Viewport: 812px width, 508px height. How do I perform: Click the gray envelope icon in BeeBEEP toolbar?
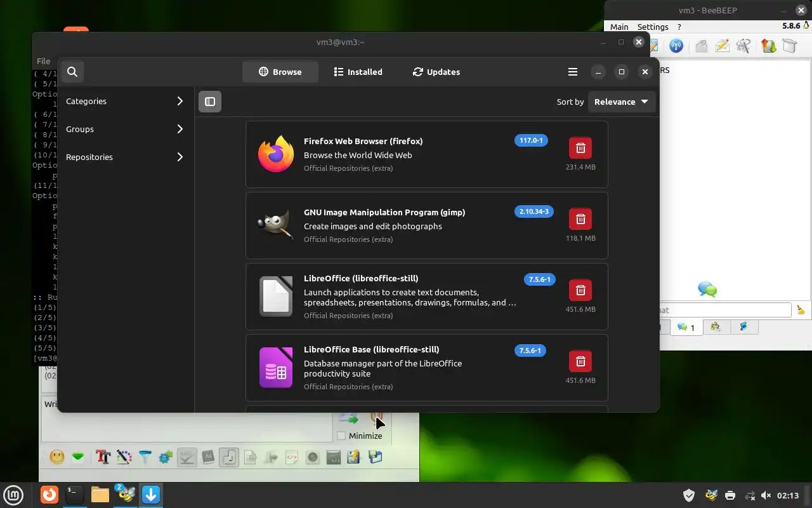tap(701, 46)
